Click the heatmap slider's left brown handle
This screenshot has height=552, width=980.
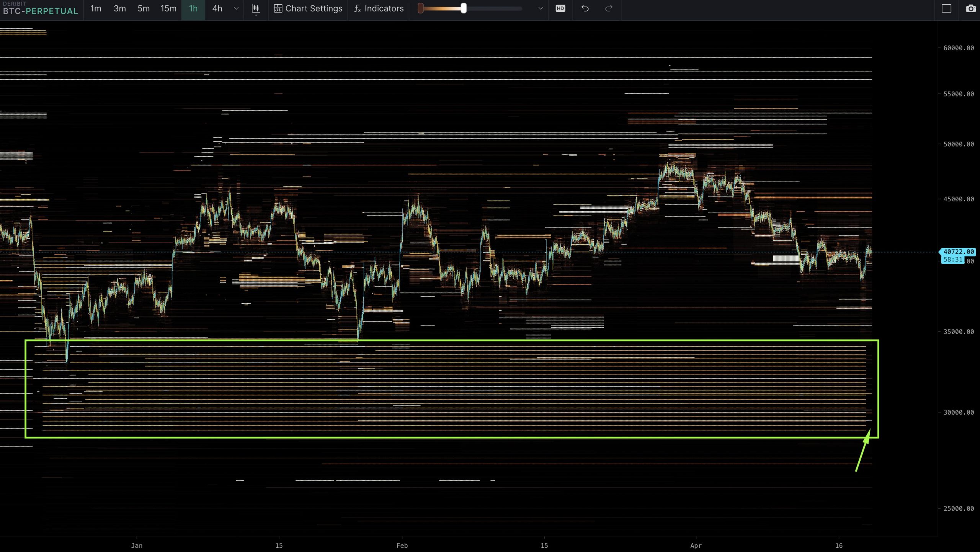(x=420, y=8)
